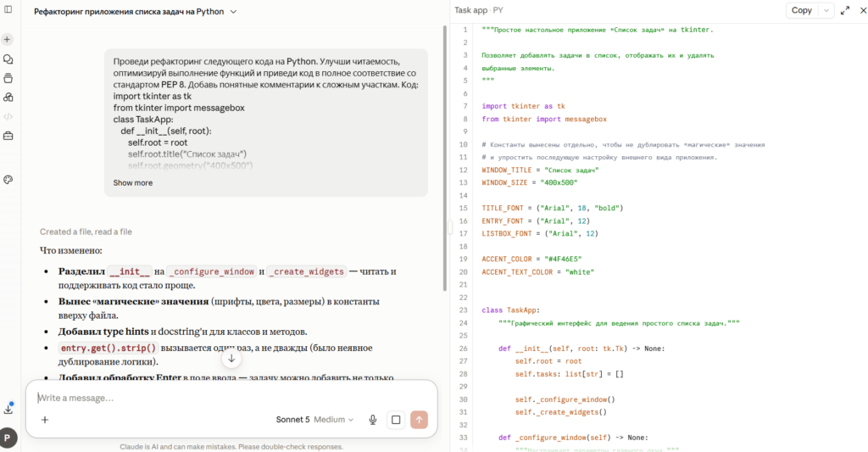Click the message input field
This screenshot has width=868, height=452.
tap(231, 398)
